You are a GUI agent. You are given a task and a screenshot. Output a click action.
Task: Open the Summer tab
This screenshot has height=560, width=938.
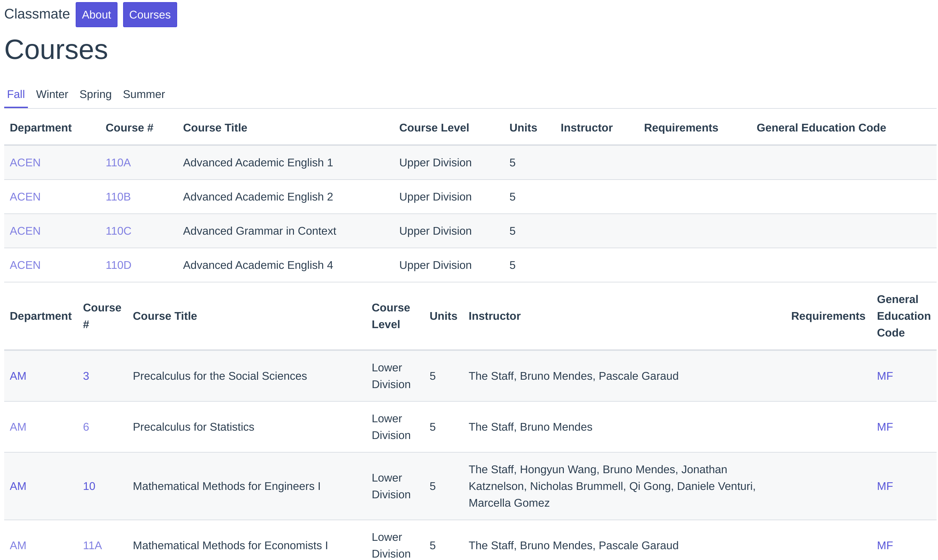pos(144,94)
